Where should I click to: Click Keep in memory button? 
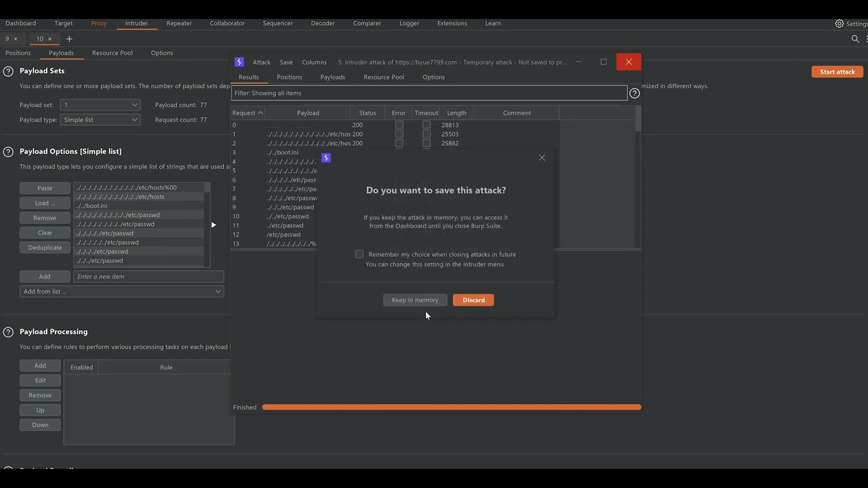415,300
